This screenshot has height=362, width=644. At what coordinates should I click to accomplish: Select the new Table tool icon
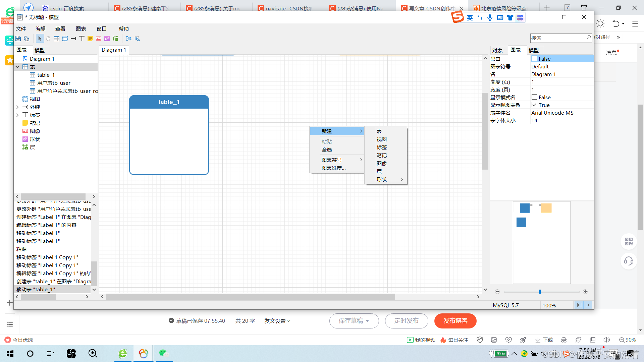[x=57, y=39]
